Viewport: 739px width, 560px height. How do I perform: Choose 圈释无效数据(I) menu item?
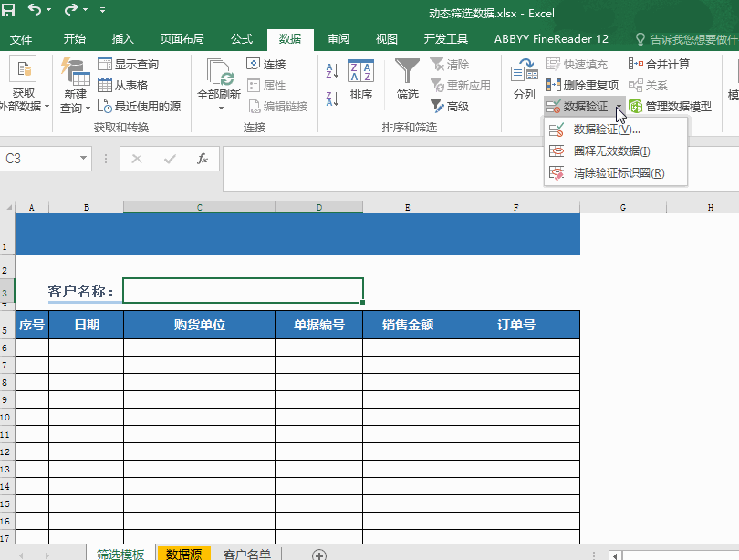(616, 151)
